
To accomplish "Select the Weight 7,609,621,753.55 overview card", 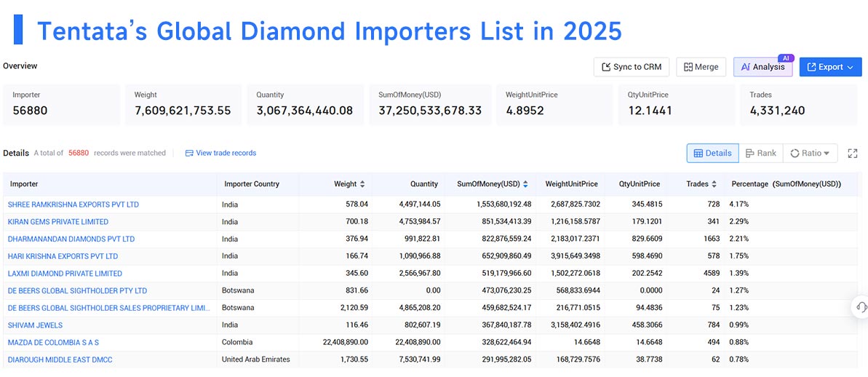I will click(183, 105).
